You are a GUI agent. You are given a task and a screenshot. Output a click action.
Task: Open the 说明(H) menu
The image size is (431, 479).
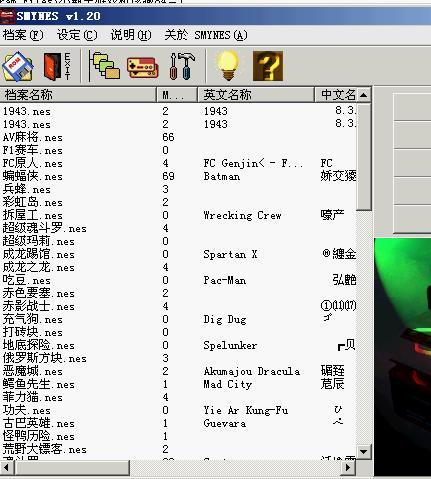131,35
